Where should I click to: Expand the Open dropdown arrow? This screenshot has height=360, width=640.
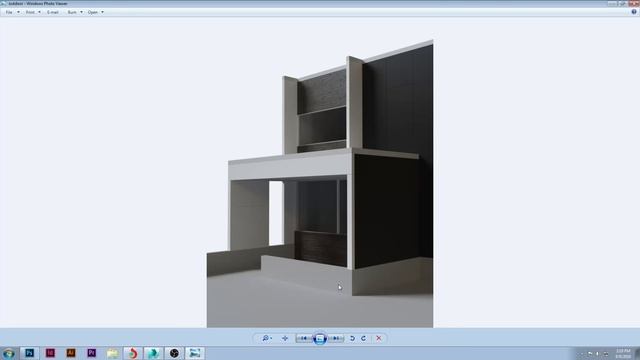[x=102, y=12]
